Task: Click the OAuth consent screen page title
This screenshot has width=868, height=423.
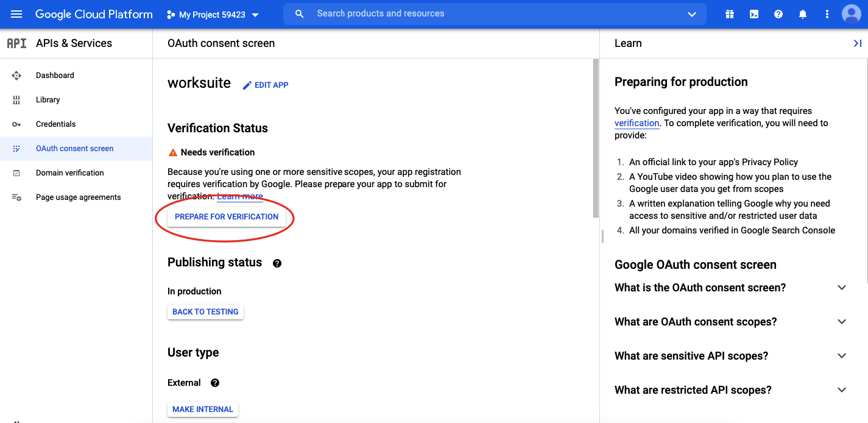Action: pos(221,43)
